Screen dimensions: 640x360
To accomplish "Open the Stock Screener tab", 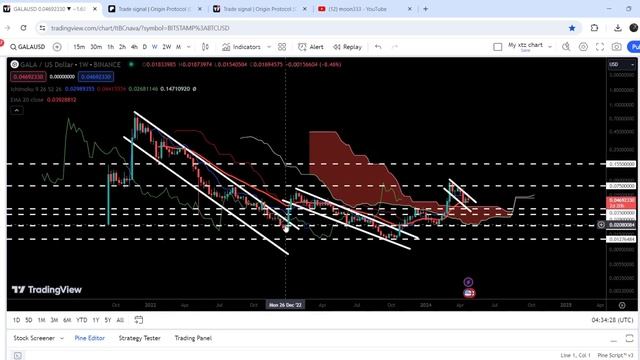I will tap(34, 338).
